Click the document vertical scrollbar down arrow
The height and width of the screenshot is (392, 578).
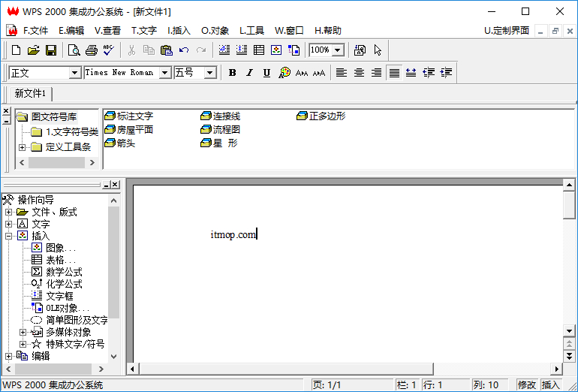point(569,331)
